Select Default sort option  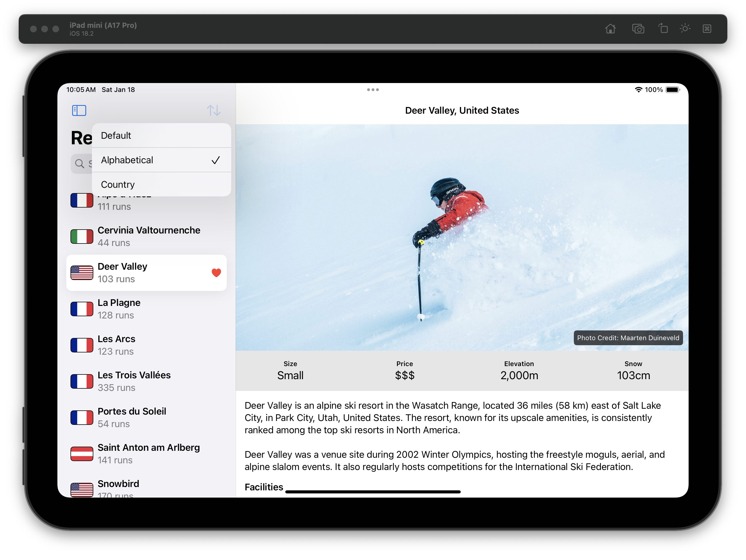(161, 135)
